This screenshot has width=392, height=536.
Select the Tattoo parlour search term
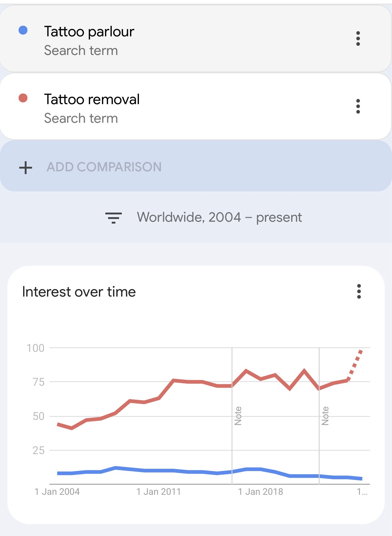[x=89, y=32]
